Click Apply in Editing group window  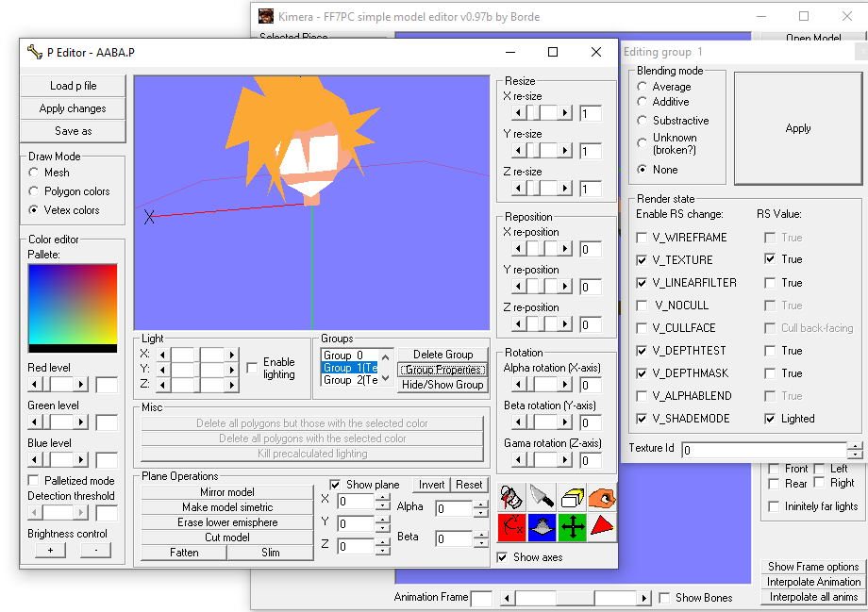[797, 128]
